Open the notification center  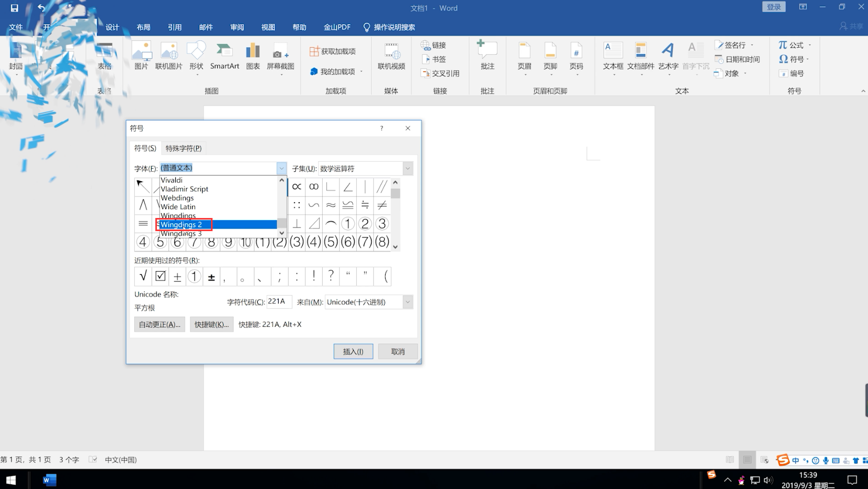(852, 480)
